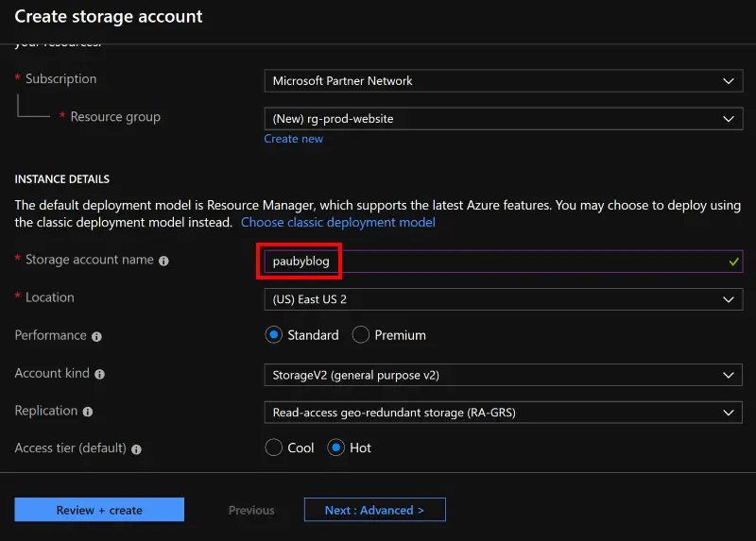
Task: Click the INSTANCE DETAILS heading text
Action: [62, 179]
